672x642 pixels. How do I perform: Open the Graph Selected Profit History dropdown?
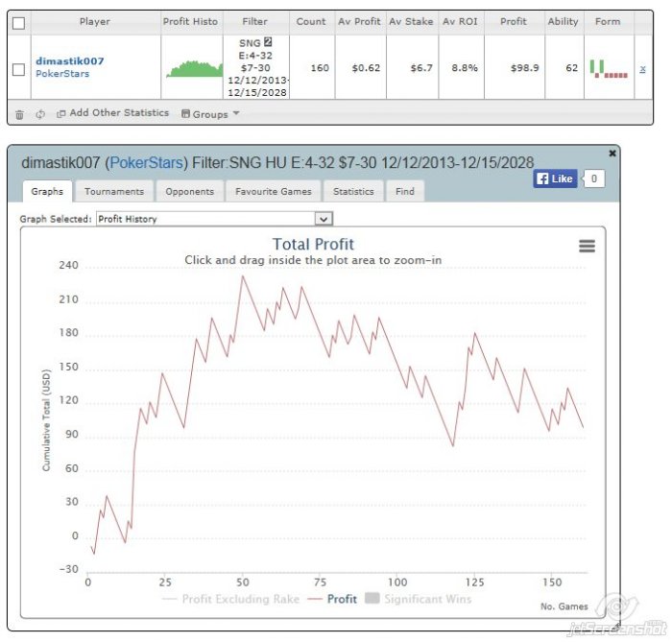coord(214,219)
